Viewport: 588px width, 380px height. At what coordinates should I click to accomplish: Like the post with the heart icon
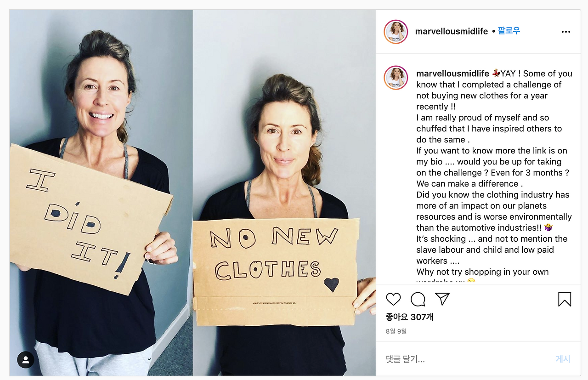(393, 299)
